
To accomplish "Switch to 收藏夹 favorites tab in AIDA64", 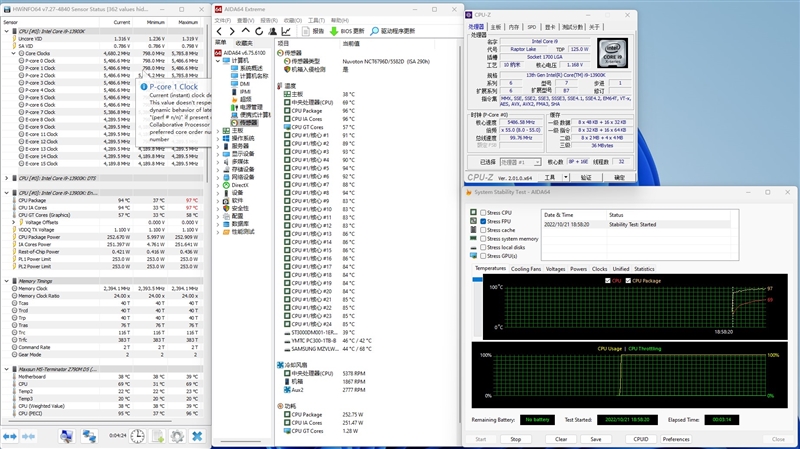I will click(x=244, y=43).
